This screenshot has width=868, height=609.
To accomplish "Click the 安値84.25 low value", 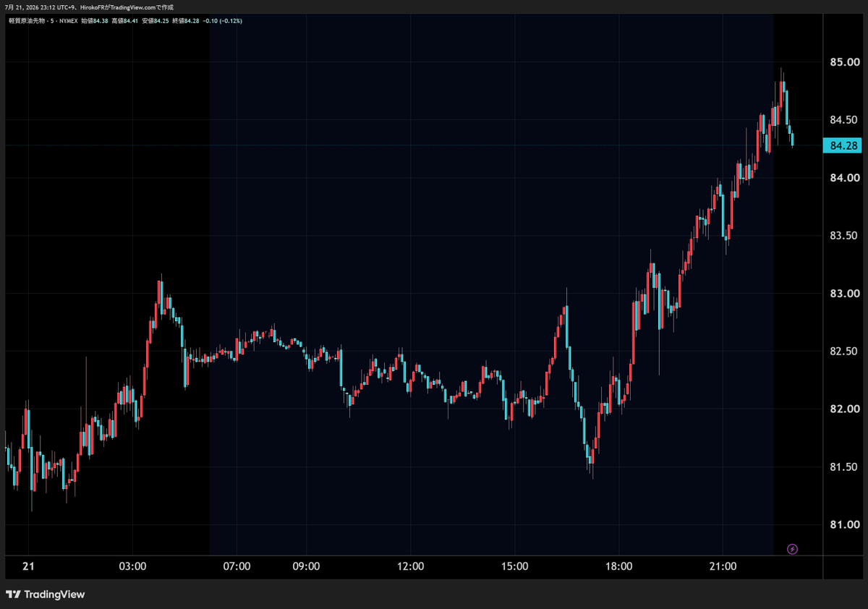I will [x=155, y=21].
